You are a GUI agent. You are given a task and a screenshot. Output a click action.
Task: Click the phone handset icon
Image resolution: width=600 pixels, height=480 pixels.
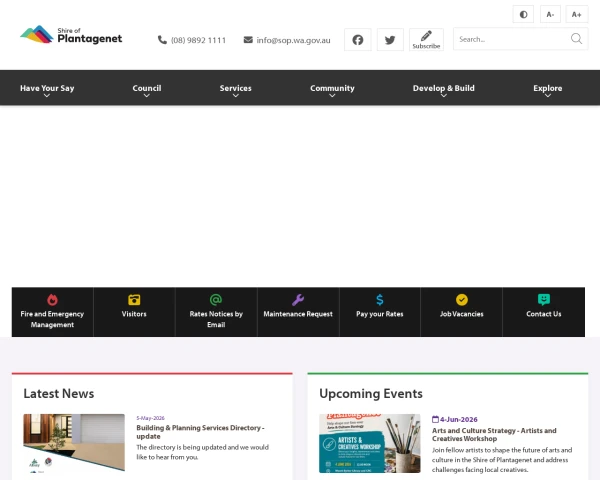point(162,40)
